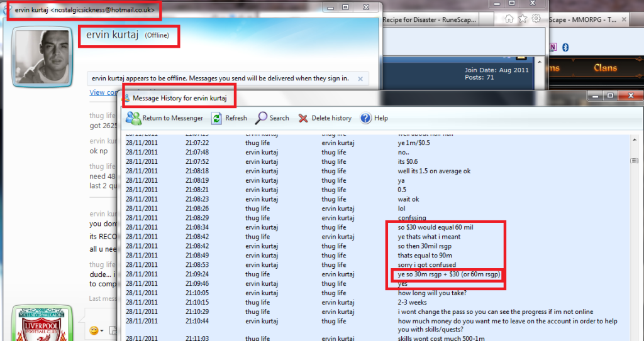Click ervin kurtaj's display picture in Messenger
This screenshot has height=341, width=644.
[42, 57]
